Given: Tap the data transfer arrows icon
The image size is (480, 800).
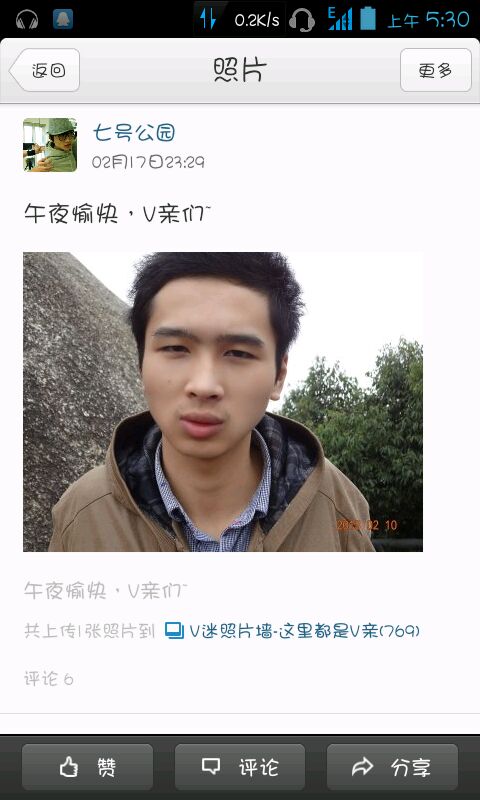Looking at the screenshot, I should (x=208, y=19).
